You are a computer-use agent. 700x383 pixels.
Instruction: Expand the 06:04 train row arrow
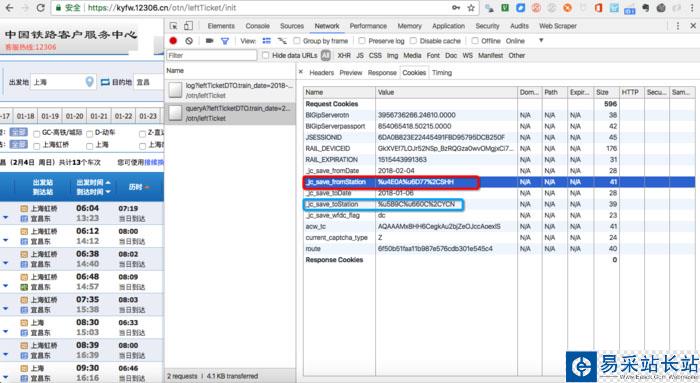pyautogui.click(x=5, y=218)
